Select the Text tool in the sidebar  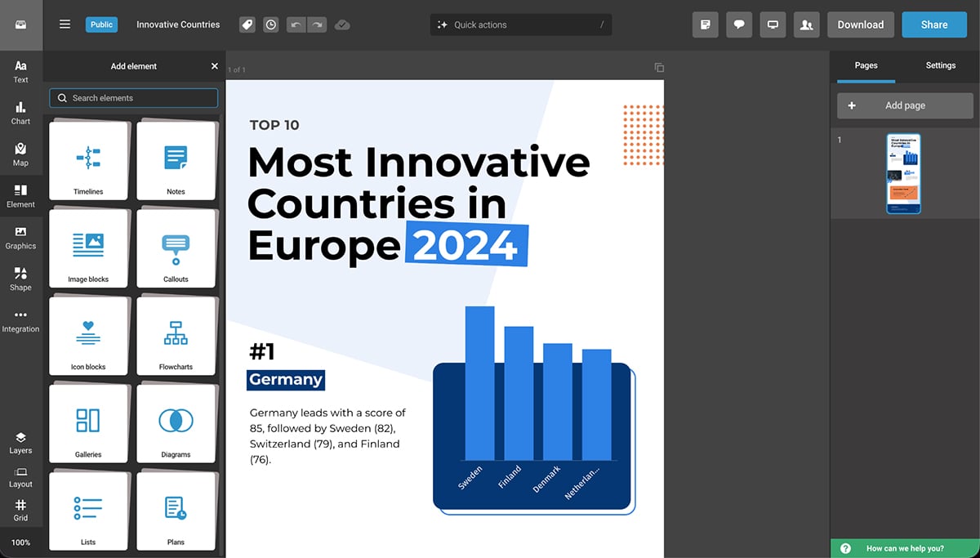coord(20,72)
